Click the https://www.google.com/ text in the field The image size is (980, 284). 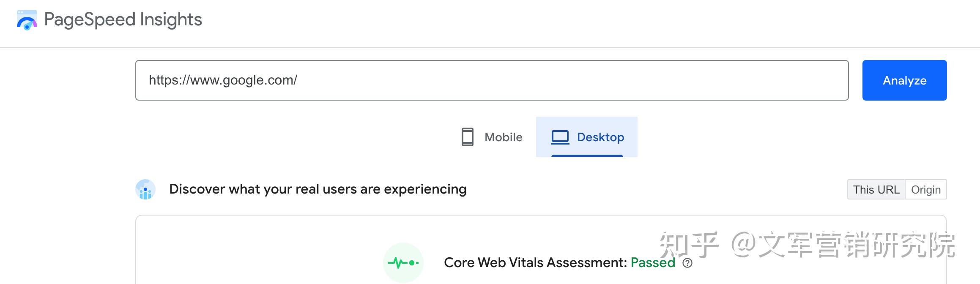pos(223,80)
